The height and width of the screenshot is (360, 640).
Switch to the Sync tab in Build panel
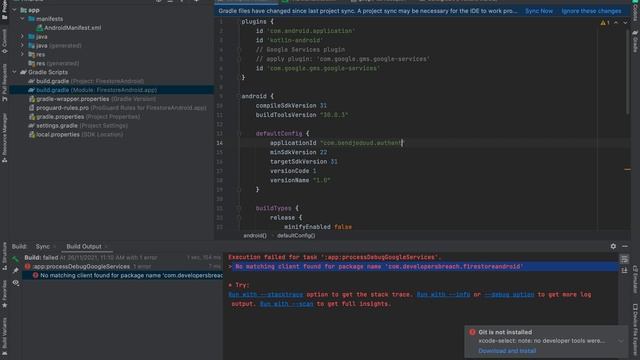(x=42, y=247)
